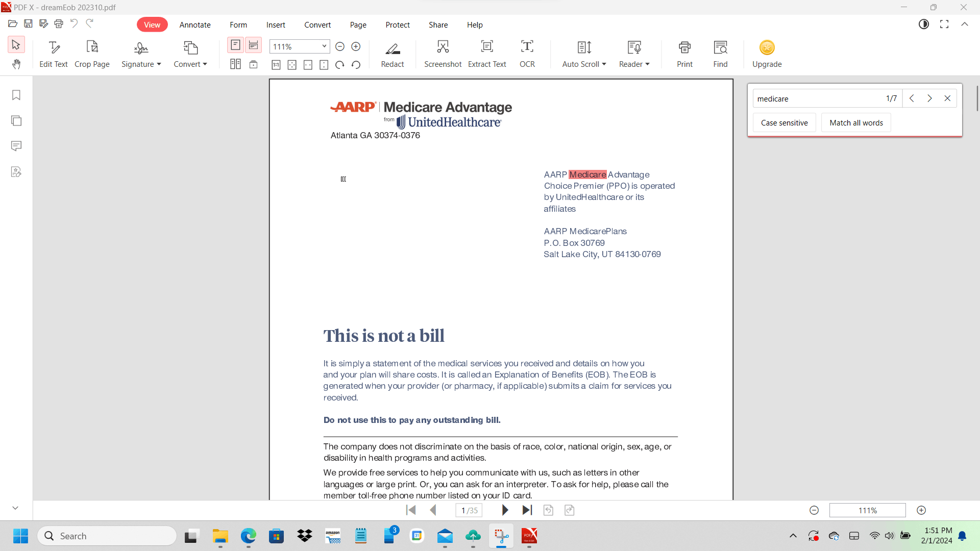Click the OCR tool icon
The image size is (980, 551).
(x=527, y=54)
